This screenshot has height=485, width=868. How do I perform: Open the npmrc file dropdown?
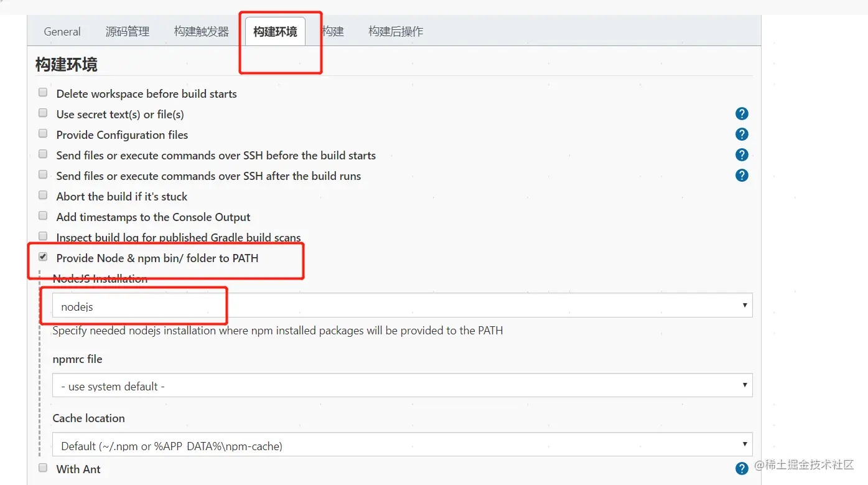coord(402,385)
